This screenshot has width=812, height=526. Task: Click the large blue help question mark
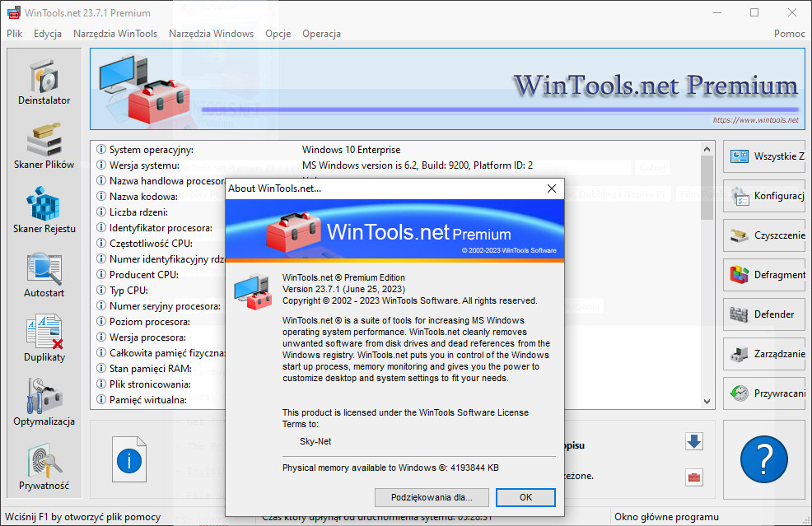coord(764,459)
